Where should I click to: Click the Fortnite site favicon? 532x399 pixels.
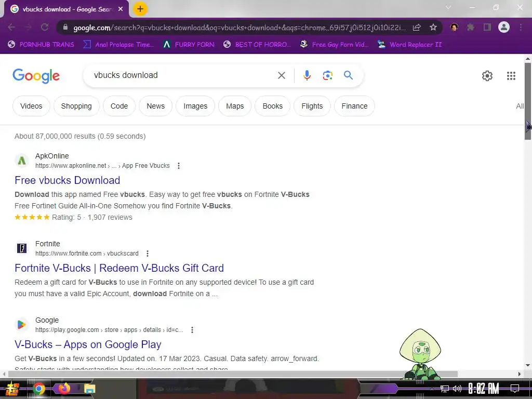pyautogui.click(x=22, y=248)
